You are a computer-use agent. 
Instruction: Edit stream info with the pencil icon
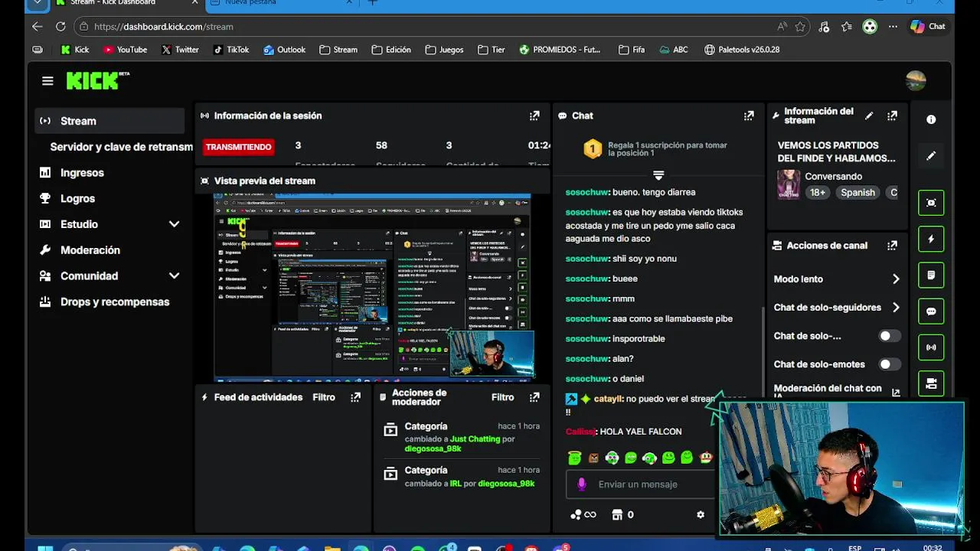tap(869, 116)
